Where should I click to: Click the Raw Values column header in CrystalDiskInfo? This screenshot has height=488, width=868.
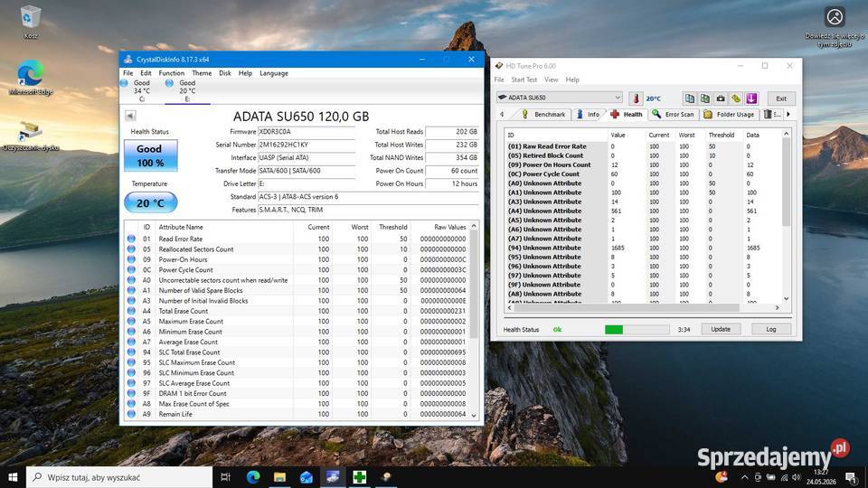[449, 227]
